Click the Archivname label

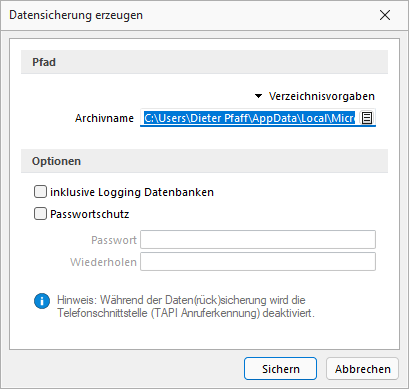tap(104, 118)
